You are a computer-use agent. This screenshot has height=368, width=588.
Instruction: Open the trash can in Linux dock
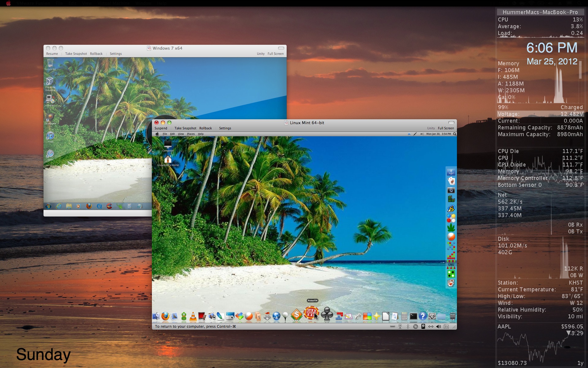point(452,316)
